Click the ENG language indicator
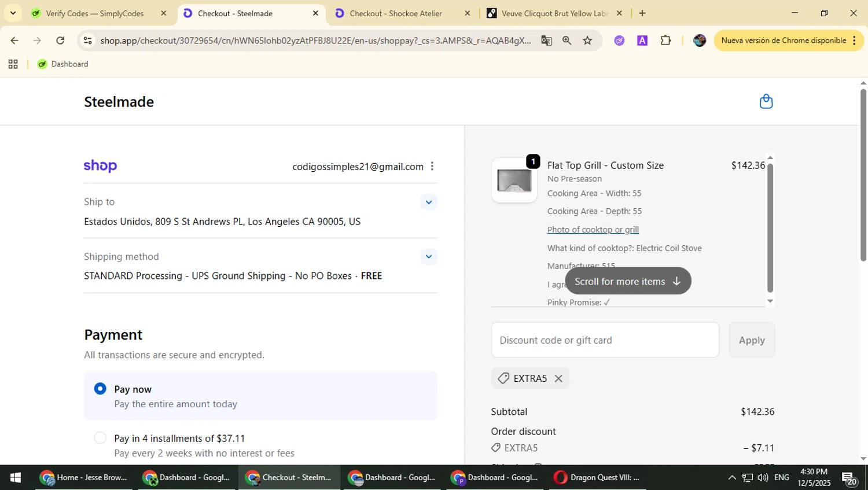Image resolution: width=868 pixels, height=490 pixels. (x=782, y=478)
